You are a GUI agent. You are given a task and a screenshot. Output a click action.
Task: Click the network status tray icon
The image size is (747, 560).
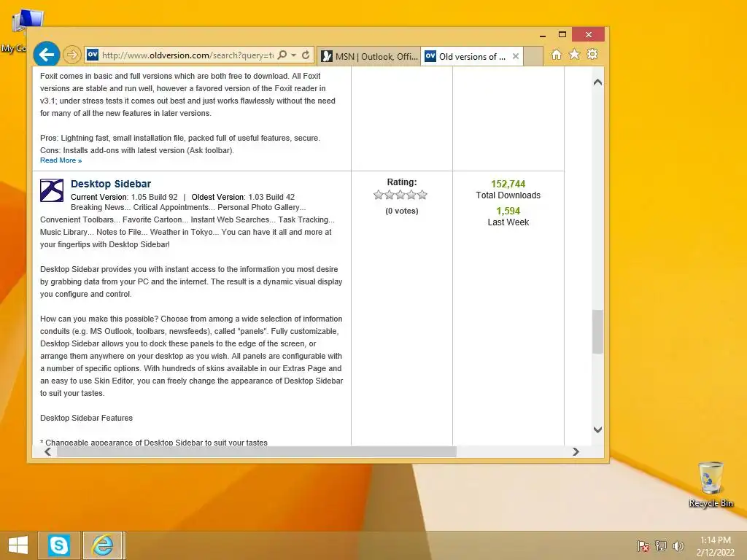click(x=661, y=545)
